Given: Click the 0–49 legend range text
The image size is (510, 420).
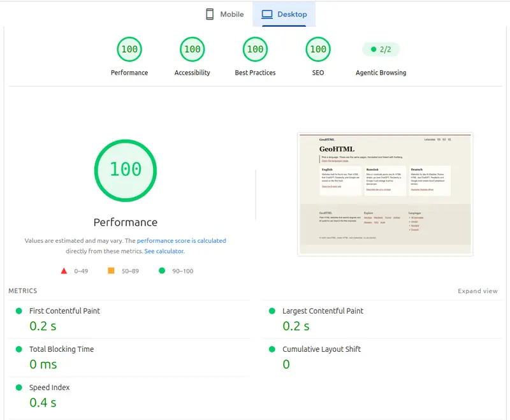Looking at the screenshot, I should coord(81,271).
